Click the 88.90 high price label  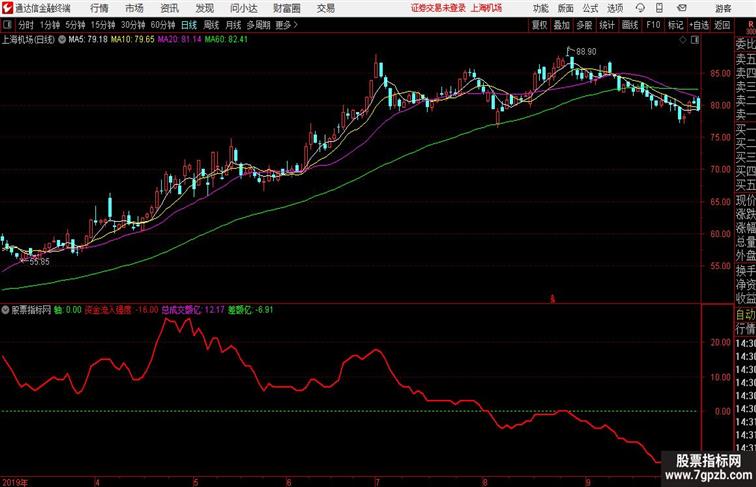point(586,52)
